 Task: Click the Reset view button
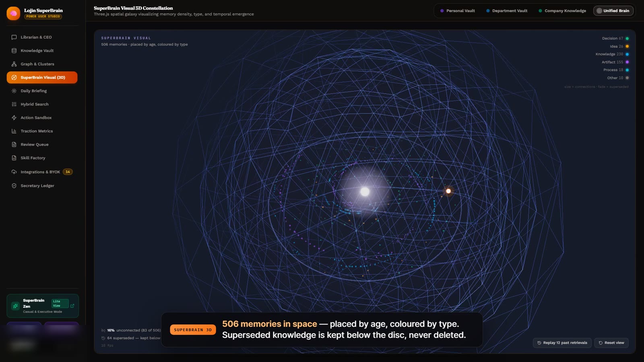[x=611, y=343]
